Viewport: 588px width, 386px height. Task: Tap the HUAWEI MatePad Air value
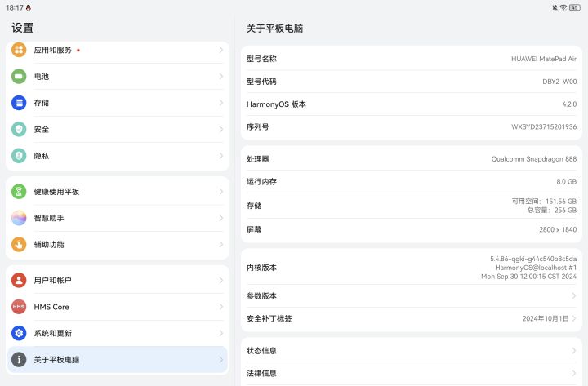(544, 59)
